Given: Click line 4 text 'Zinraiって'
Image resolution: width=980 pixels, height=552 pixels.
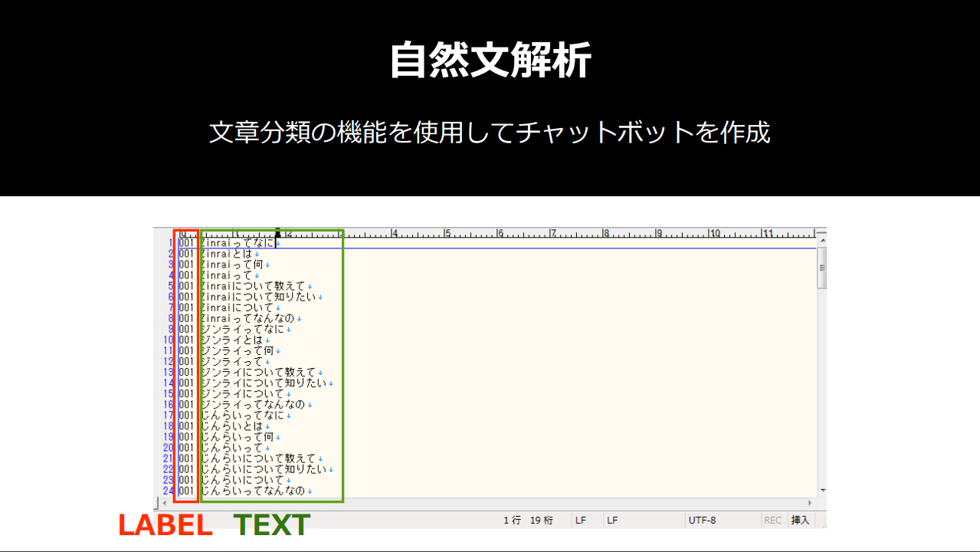Looking at the screenshot, I should coord(226,275).
